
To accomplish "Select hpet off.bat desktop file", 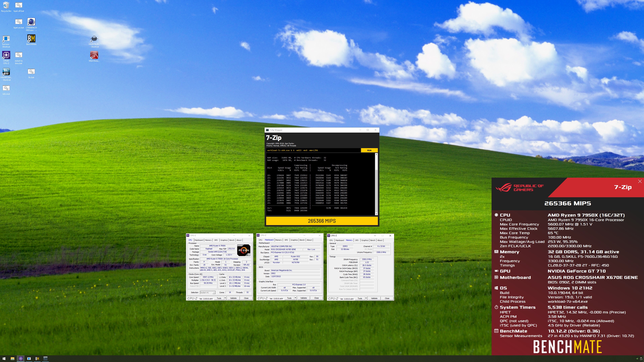I will (x=19, y=7).
